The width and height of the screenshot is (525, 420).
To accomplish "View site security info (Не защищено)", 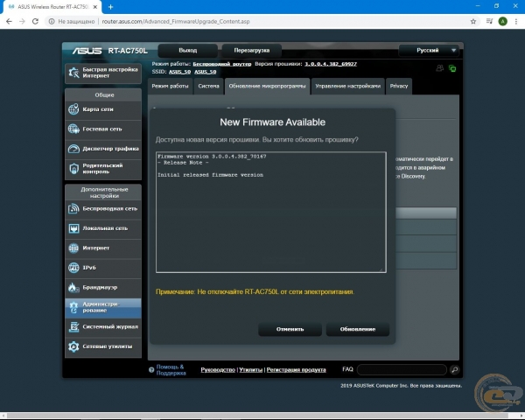I will click(x=72, y=21).
